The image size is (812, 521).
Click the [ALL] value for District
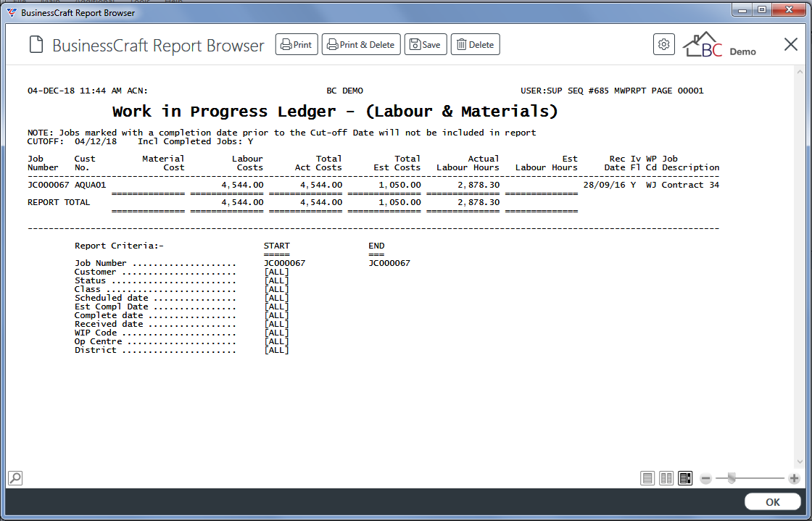276,350
